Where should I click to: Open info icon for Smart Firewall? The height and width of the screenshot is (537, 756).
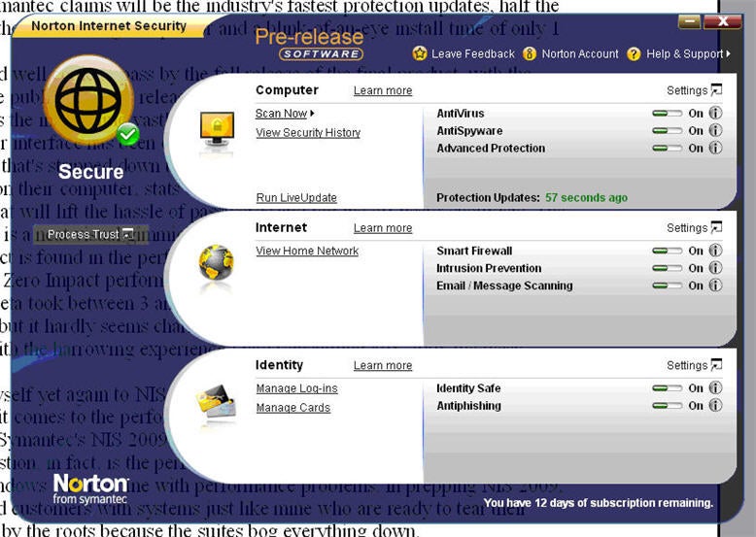tap(715, 250)
